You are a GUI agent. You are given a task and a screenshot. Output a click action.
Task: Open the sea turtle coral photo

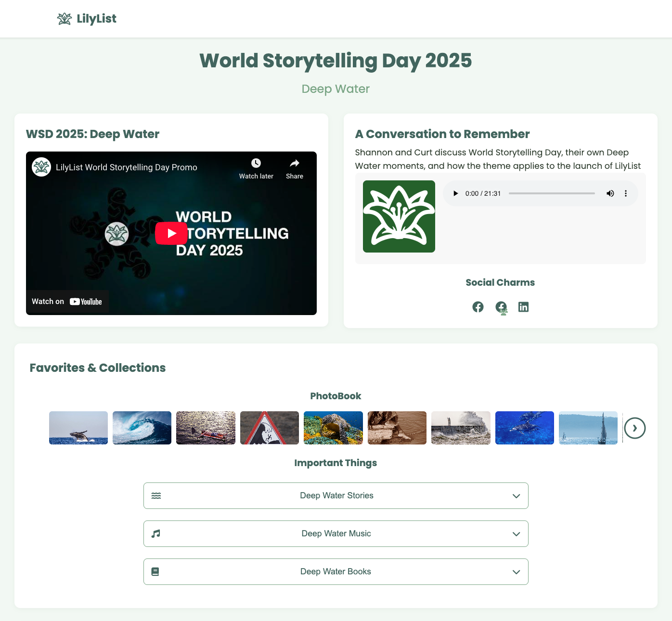click(x=333, y=428)
